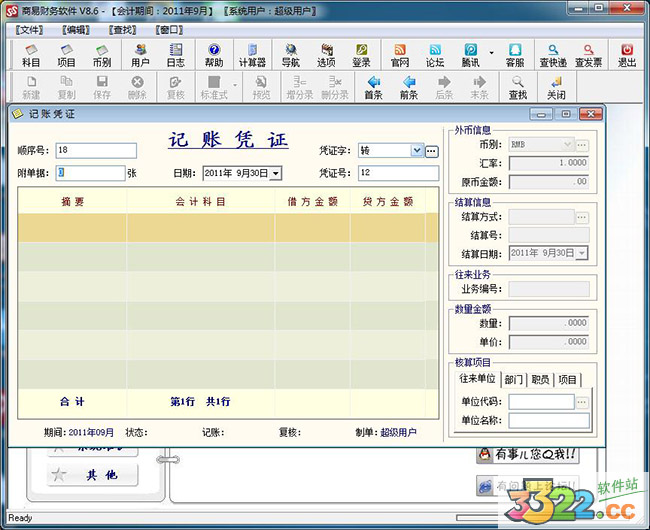Open the 用户 user management icon
Screen dimensions: 650x530
coord(140,56)
